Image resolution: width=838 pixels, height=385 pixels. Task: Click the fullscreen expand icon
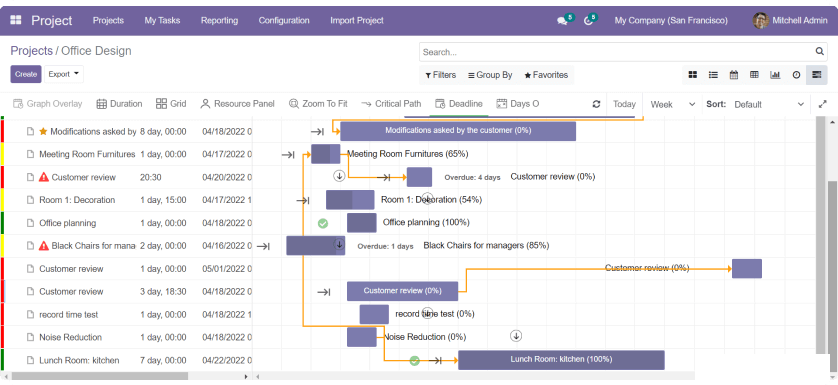point(823,104)
